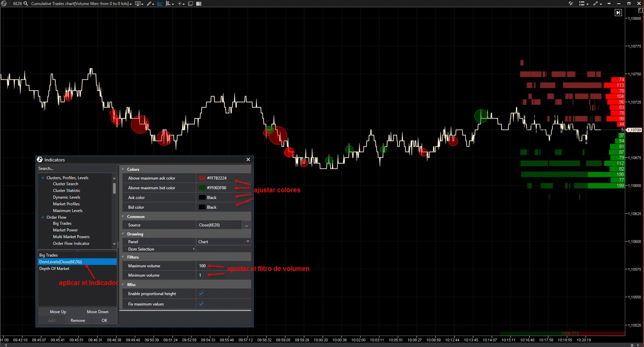Image resolution: width=644 pixels, height=347 pixels.
Task: Edit Minimum volume value field
Action: coord(224,275)
